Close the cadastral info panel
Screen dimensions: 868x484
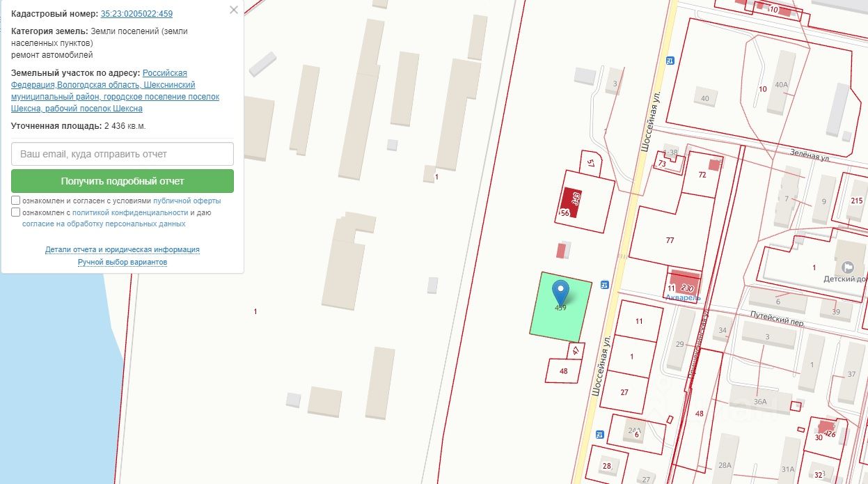coord(233,10)
